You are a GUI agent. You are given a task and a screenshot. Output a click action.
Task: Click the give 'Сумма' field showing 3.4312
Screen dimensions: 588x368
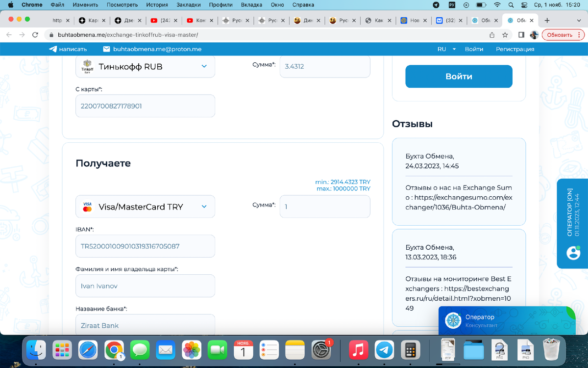pos(325,66)
